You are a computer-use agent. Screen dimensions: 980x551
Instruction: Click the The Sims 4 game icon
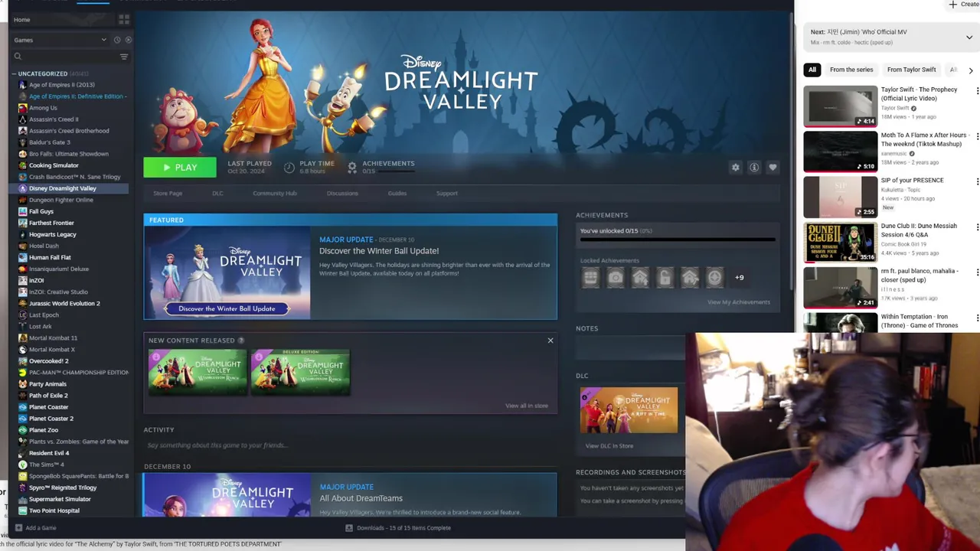click(22, 464)
